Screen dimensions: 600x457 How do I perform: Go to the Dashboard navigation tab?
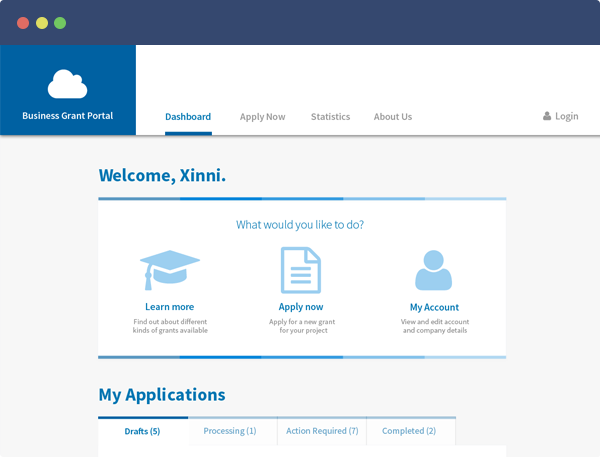[x=188, y=117]
